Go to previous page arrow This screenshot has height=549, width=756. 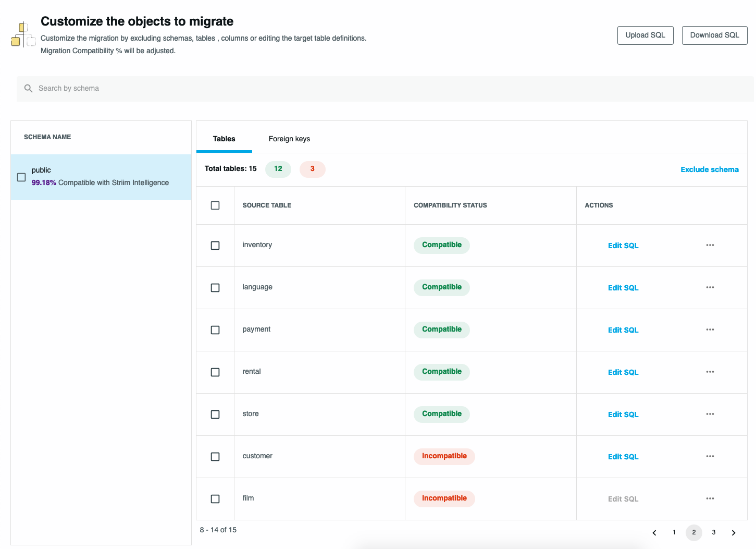pyautogui.click(x=654, y=532)
